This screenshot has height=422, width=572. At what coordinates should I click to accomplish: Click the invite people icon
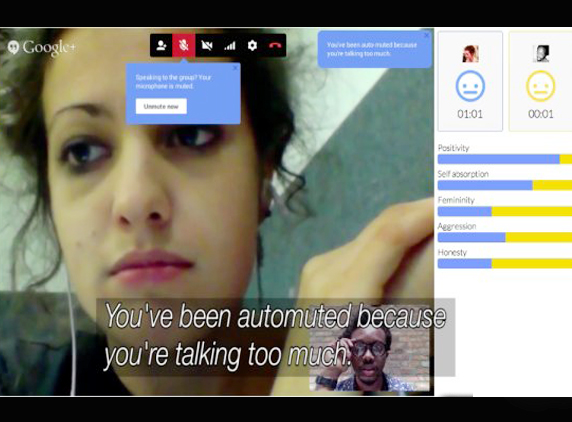coord(161,46)
